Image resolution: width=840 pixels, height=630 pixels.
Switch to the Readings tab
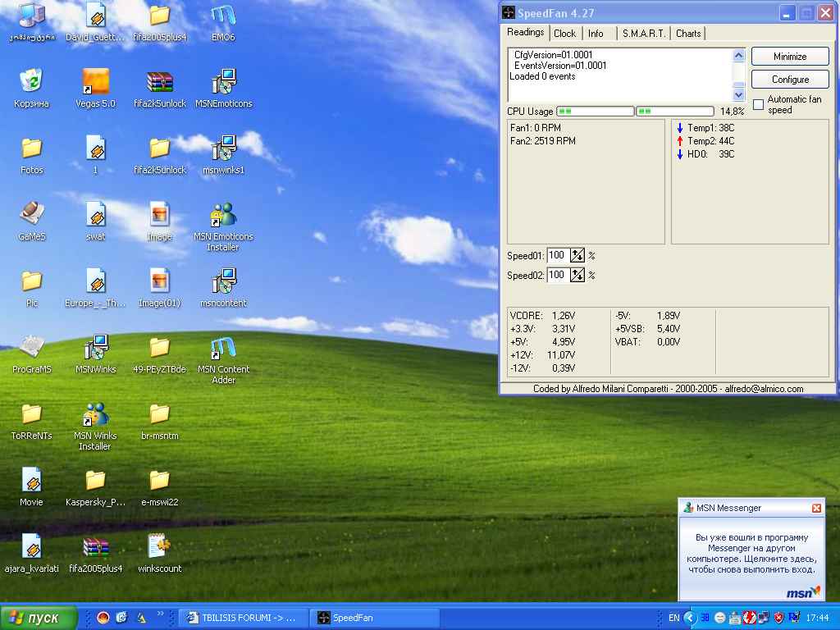[x=526, y=32]
